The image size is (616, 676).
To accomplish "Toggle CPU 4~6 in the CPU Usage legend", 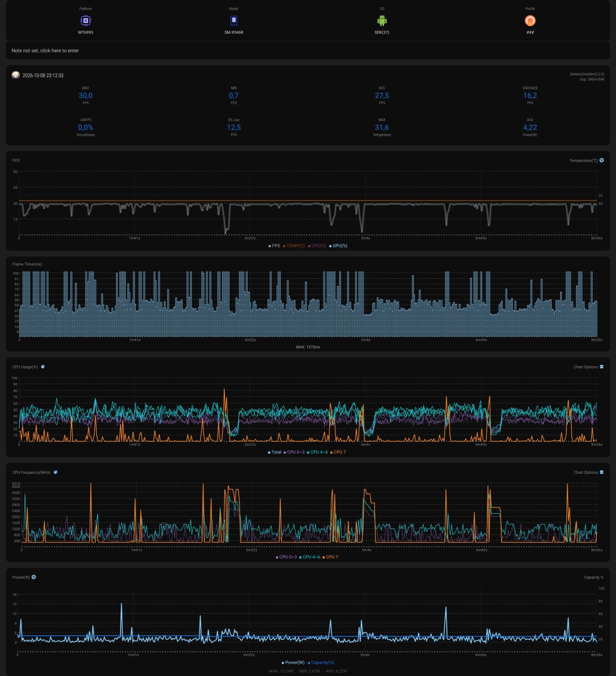I will (x=318, y=452).
